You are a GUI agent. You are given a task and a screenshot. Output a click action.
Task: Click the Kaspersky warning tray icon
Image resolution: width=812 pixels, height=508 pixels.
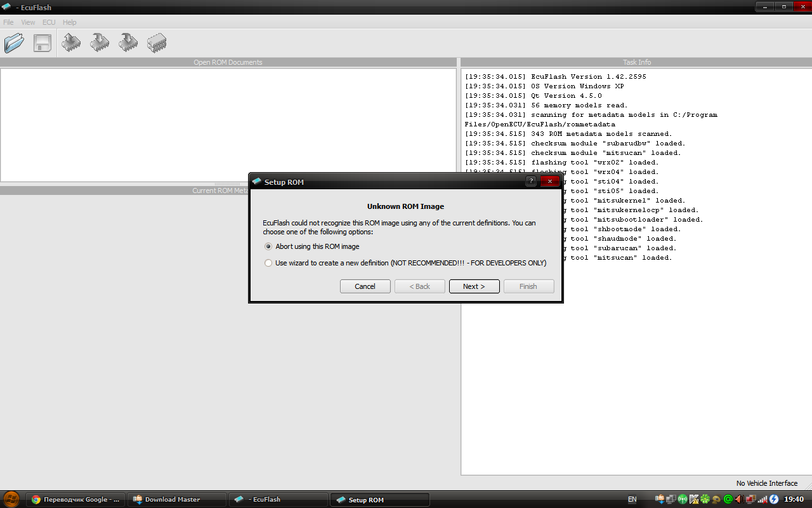click(694, 500)
